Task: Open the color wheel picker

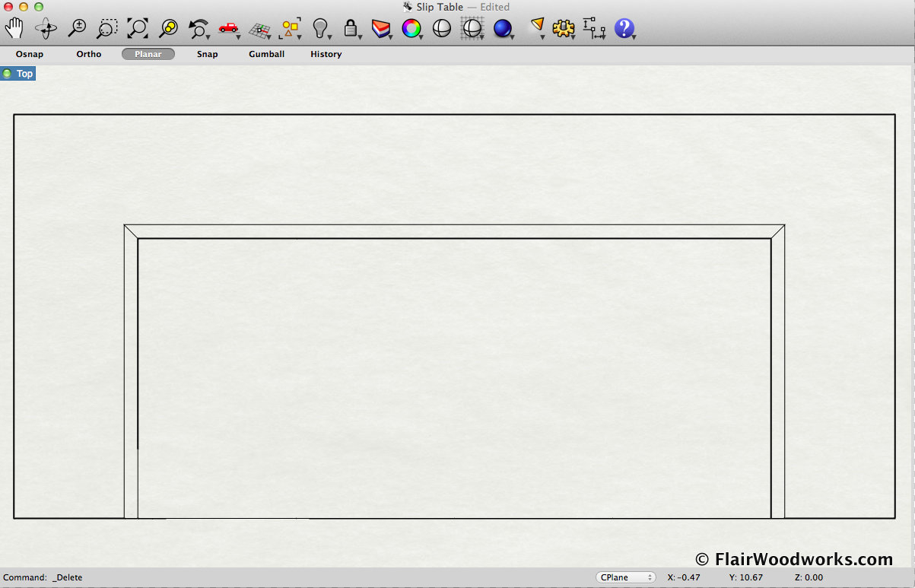Action: 411,29
